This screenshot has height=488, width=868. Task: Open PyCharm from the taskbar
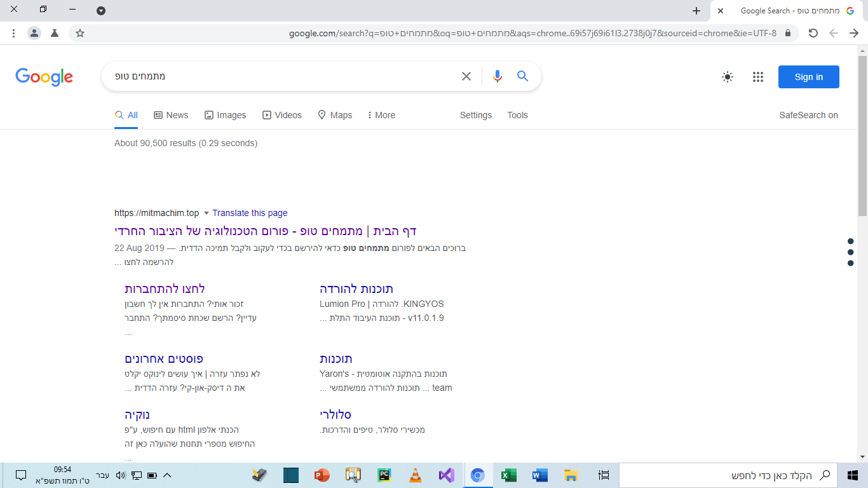(384, 475)
